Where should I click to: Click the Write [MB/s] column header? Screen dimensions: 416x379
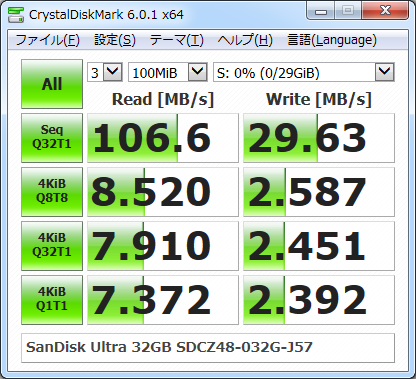[319, 99]
